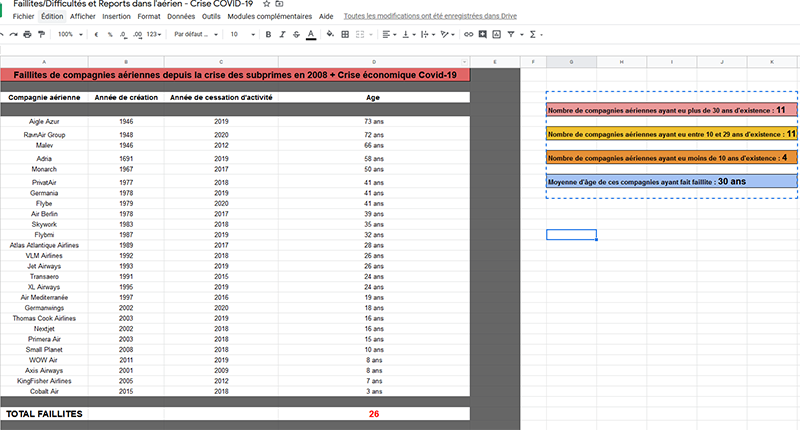Open the Outils menu
This screenshot has height=430, width=800.
tap(211, 16)
